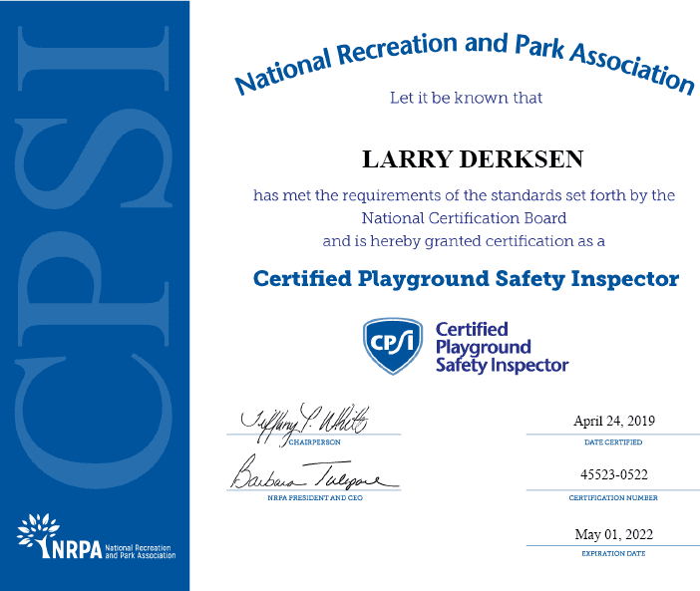Click the text "Let it be known that"
700x591 pixels.
coord(466,98)
